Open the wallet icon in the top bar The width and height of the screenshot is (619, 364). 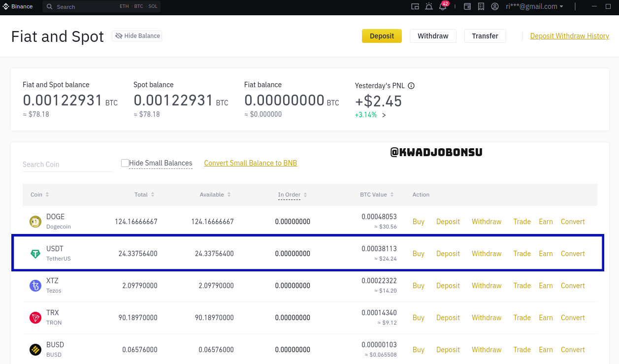468,6
